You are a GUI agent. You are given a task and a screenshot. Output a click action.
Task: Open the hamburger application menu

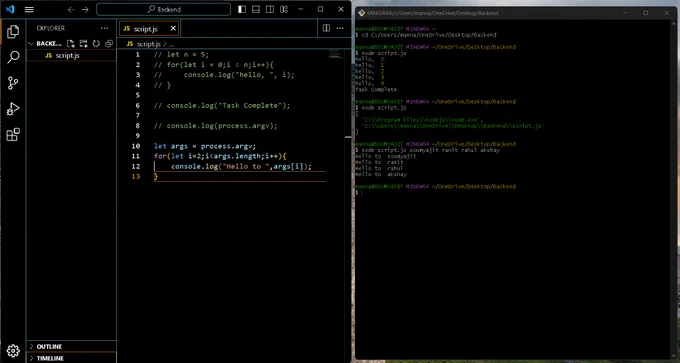pyautogui.click(x=29, y=9)
